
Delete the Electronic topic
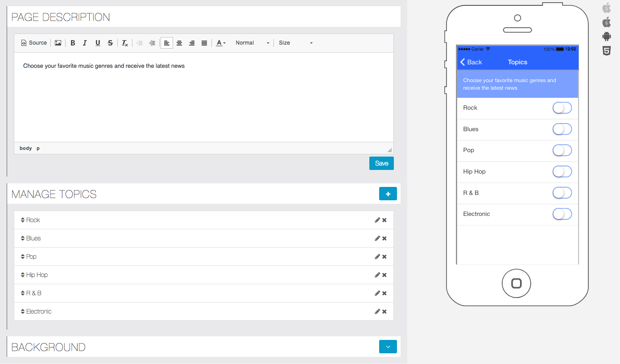click(384, 311)
